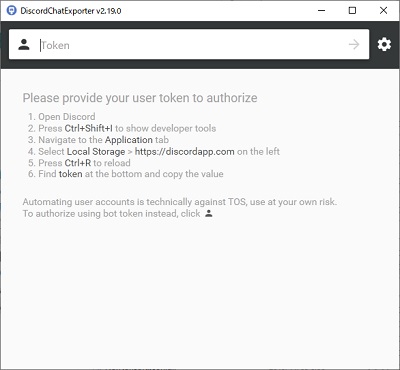Viewport: 400px width, 370px height.
Task: Click the 'Navigate to the Application tab' step
Action: click(x=98, y=140)
